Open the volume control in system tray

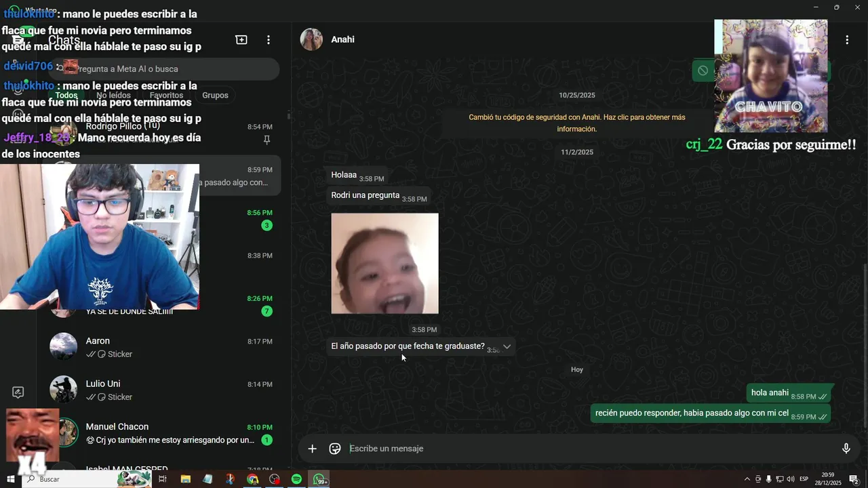tap(790, 479)
